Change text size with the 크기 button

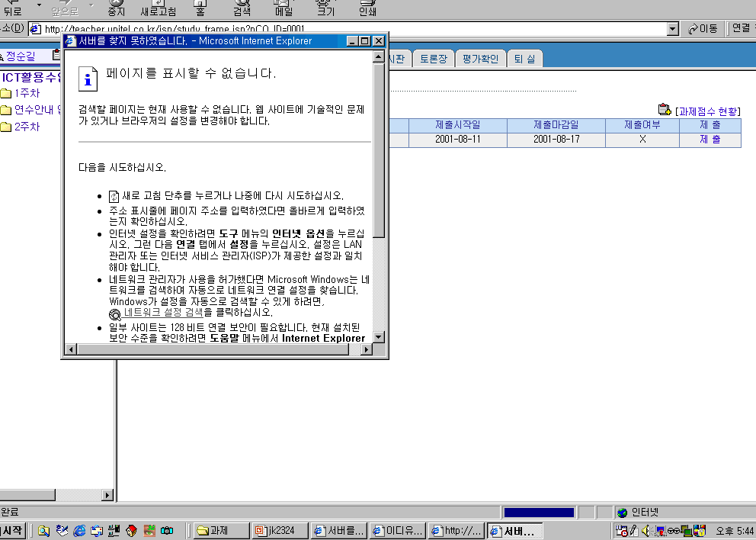coord(326,7)
